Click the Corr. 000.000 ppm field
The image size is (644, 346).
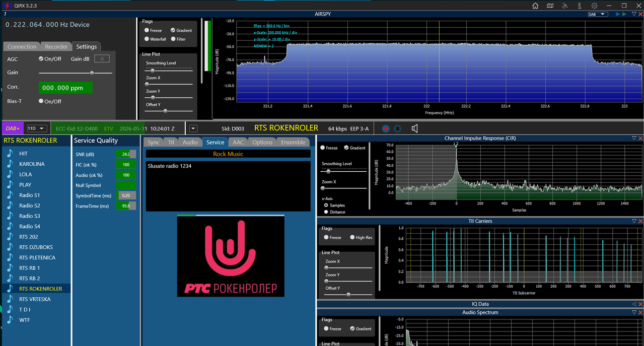click(65, 88)
